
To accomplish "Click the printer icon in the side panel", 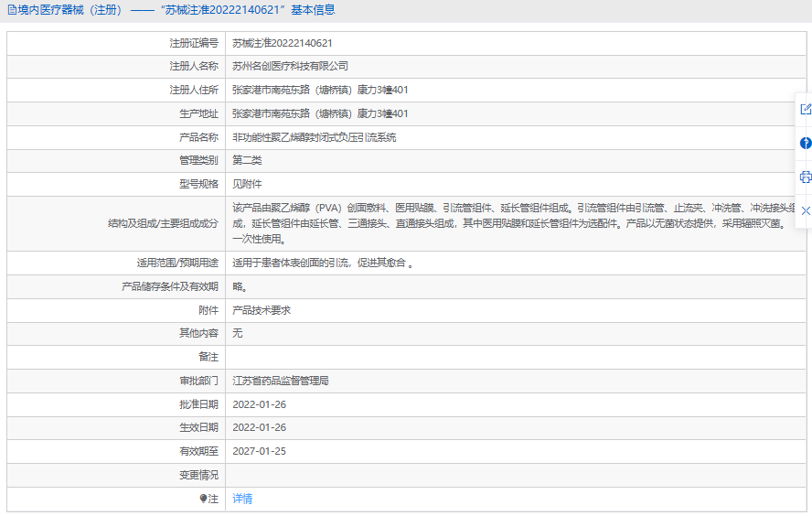I will coord(806,177).
